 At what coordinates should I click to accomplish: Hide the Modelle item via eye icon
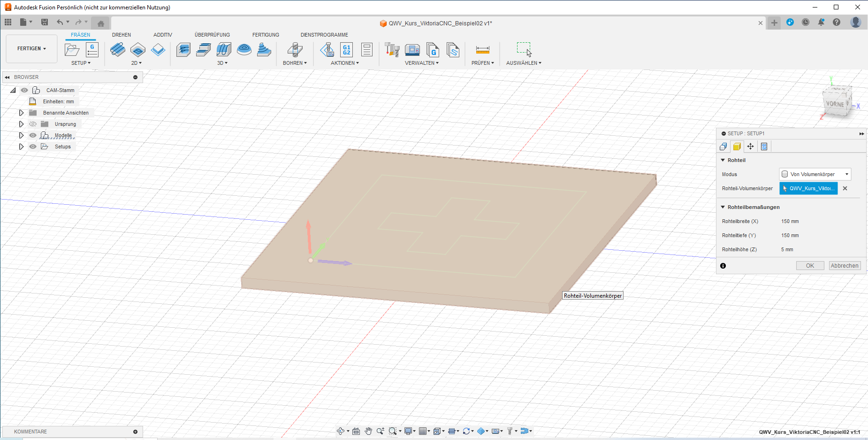[x=33, y=135]
